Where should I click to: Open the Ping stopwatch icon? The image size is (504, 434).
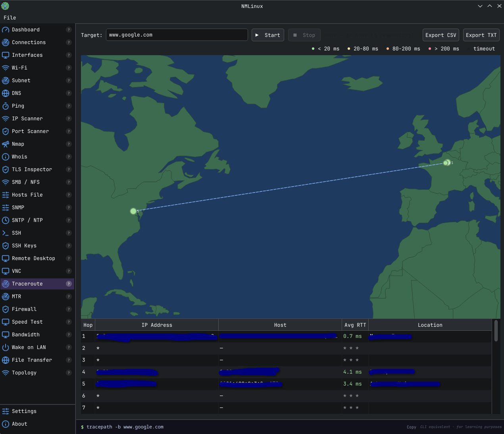pos(6,106)
